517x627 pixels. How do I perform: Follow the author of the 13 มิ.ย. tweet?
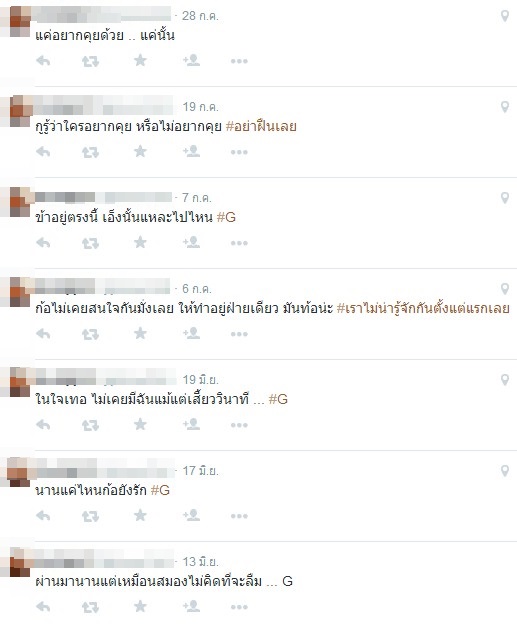(x=192, y=606)
